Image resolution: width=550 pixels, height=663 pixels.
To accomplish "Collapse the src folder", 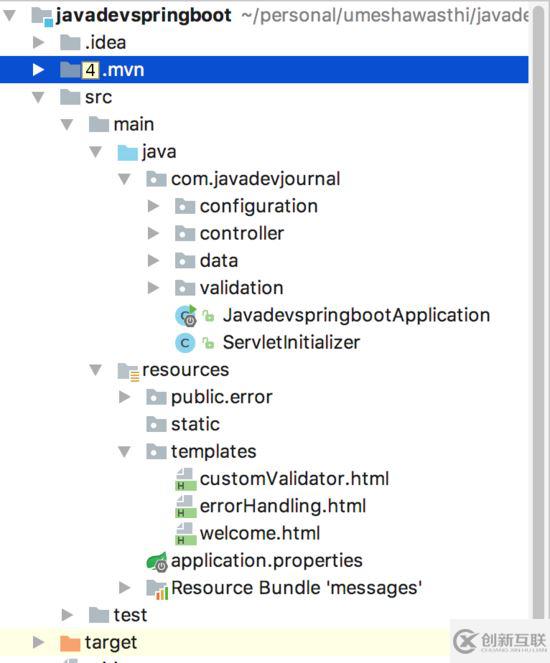I will (38, 97).
